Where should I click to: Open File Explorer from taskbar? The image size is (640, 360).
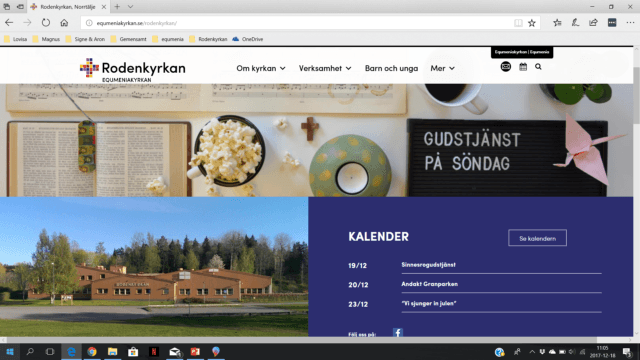click(x=113, y=351)
